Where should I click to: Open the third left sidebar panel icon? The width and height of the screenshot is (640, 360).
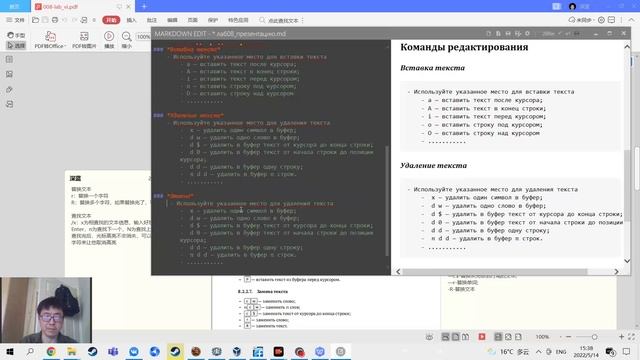click(9, 89)
